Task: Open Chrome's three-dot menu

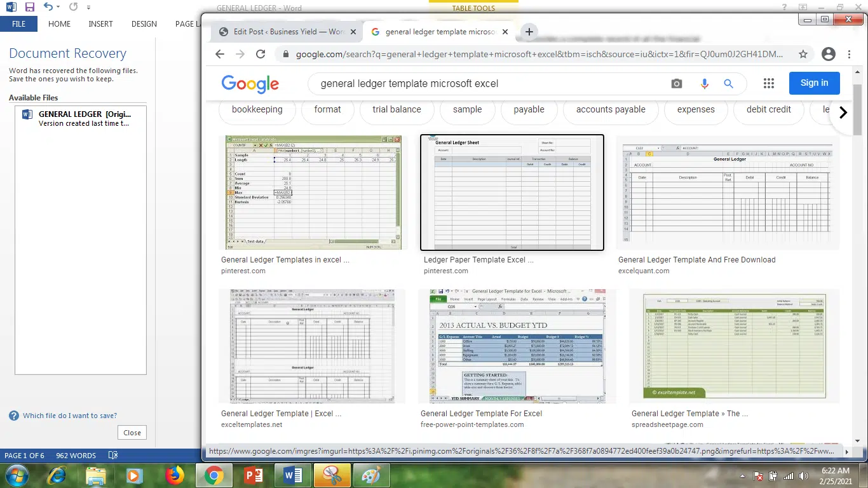Action: 850,55
